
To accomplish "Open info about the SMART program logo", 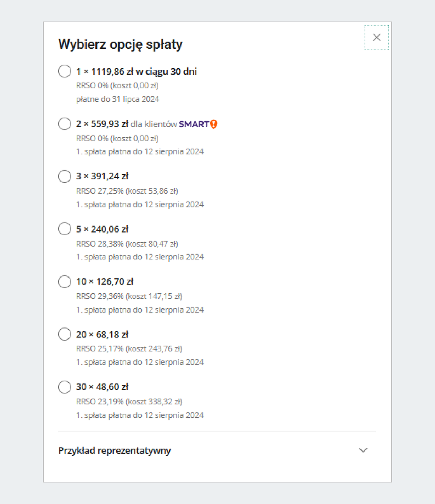I will click(197, 124).
